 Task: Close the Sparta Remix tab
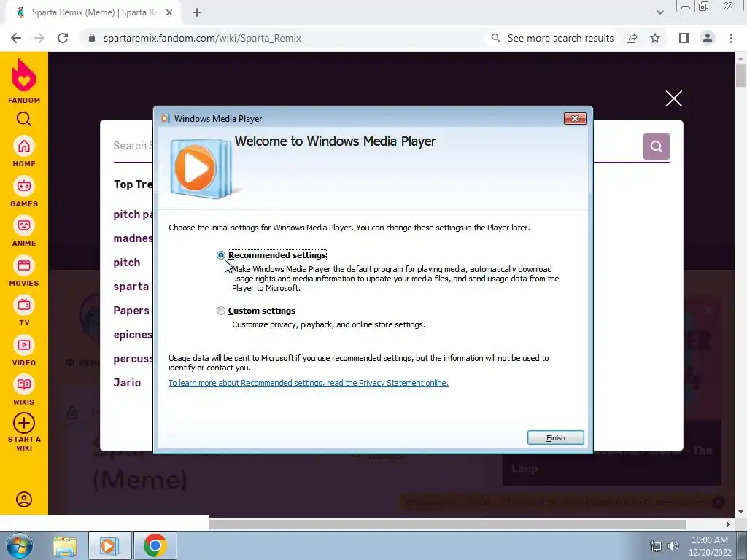click(169, 12)
